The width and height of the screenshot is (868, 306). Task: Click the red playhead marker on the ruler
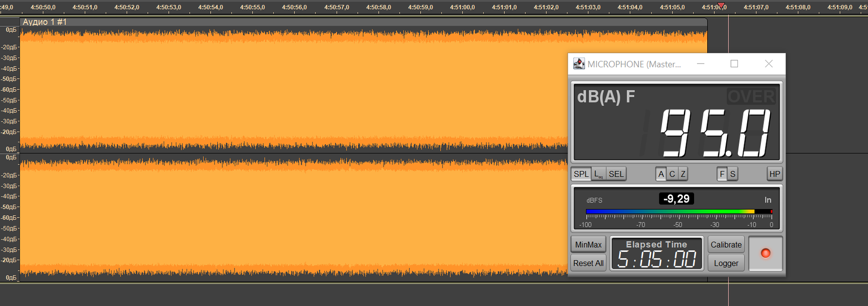click(x=721, y=6)
